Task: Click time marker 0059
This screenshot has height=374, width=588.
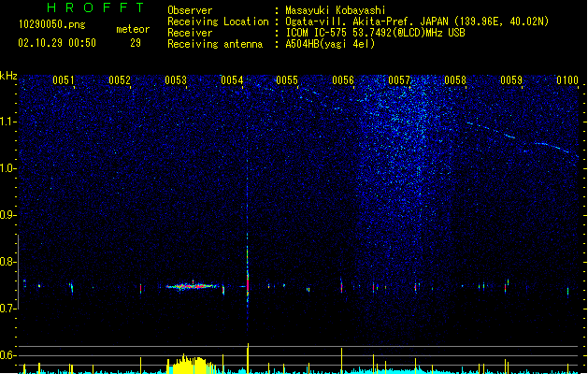Action: pyautogui.click(x=511, y=80)
